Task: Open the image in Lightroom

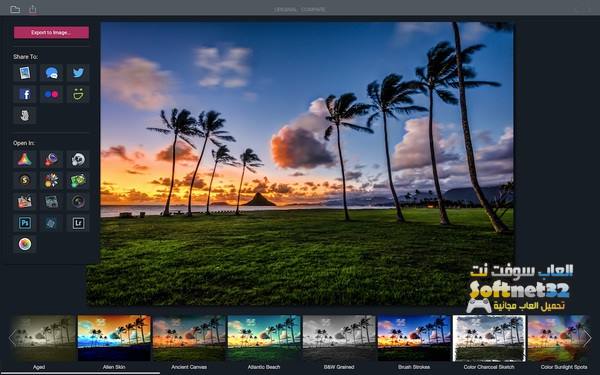Action: point(78,223)
